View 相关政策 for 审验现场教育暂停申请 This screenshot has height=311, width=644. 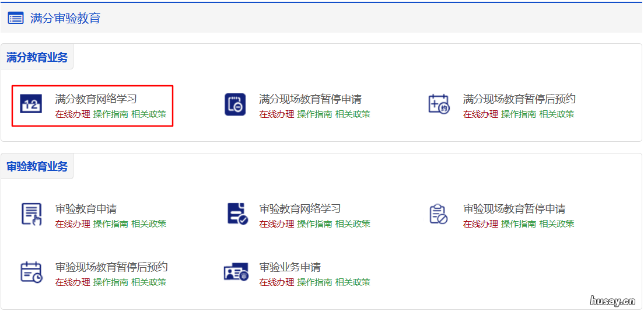[x=557, y=224]
